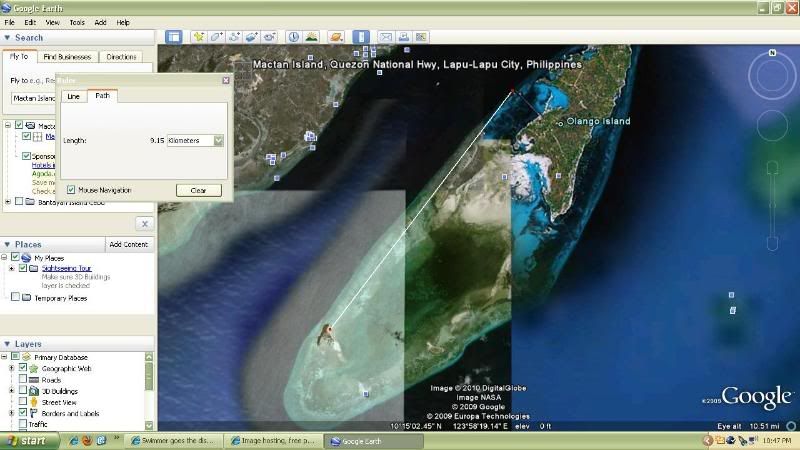
Task: View in Google Maps toolbar icon
Action: tap(421, 37)
